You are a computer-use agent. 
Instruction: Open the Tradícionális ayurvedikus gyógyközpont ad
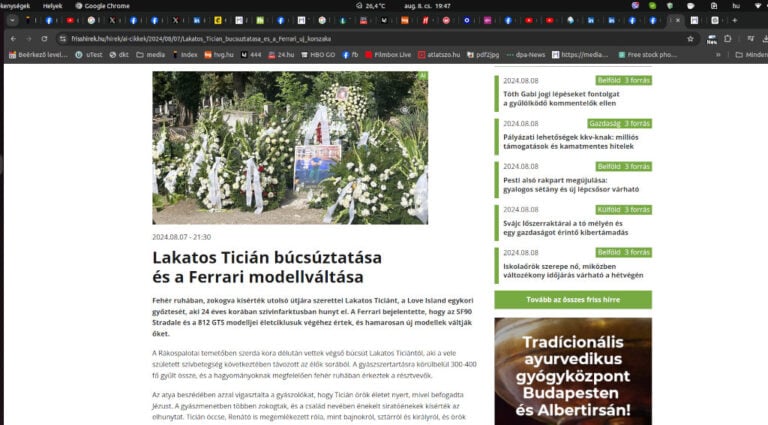click(573, 371)
